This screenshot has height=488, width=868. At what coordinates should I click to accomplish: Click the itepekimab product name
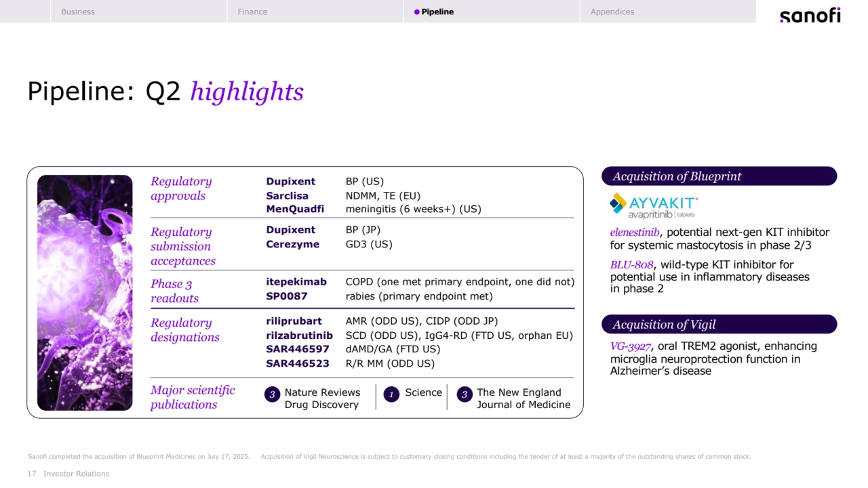coord(296,282)
